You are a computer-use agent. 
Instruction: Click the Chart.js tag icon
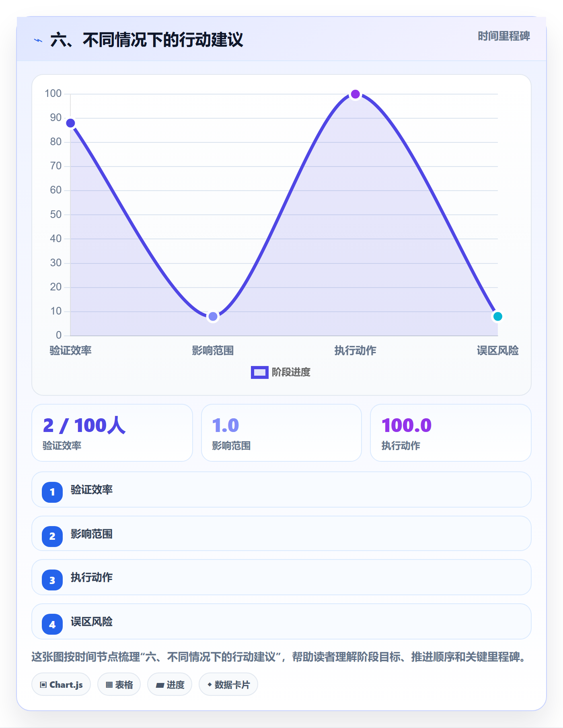pos(43,685)
